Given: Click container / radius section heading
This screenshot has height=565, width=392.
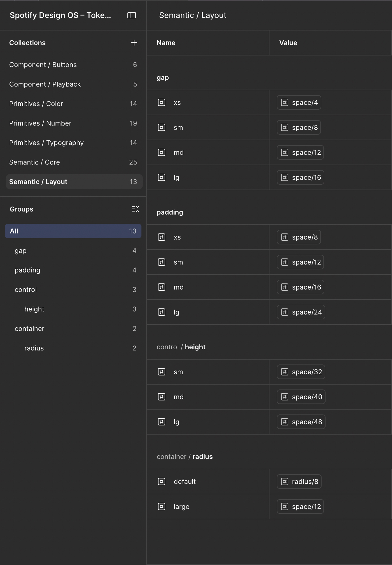Looking at the screenshot, I should coord(185,457).
